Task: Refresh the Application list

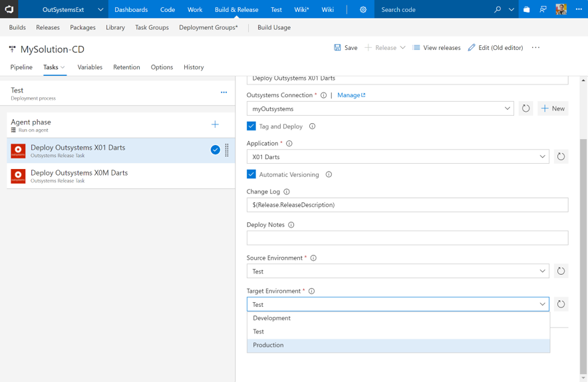Action: coord(561,156)
